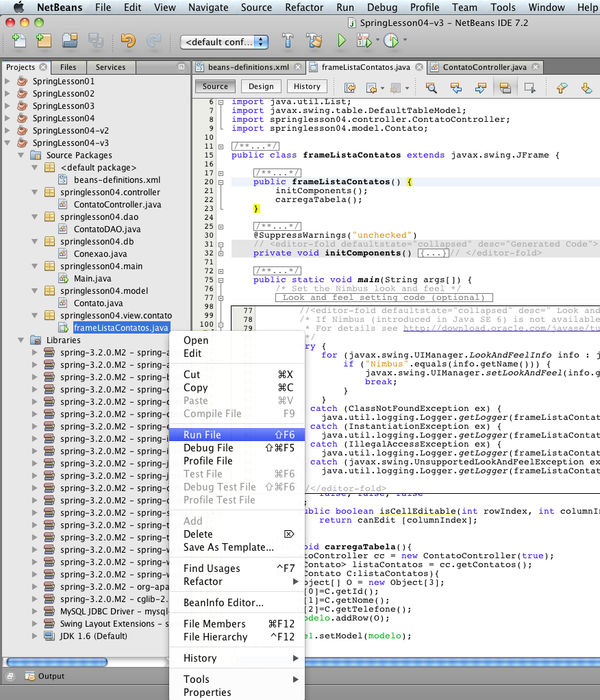This screenshot has height=700, width=600.
Task: Click the New File toolbar icon
Action: [x=19, y=41]
